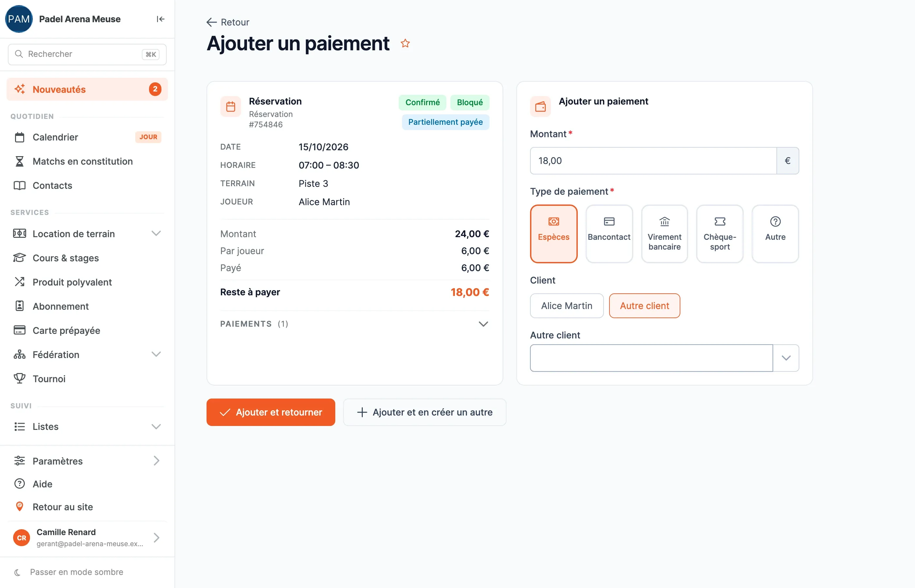Click the search magnifier icon
Image resolution: width=915 pixels, height=588 pixels.
click(x=19, y=54)
